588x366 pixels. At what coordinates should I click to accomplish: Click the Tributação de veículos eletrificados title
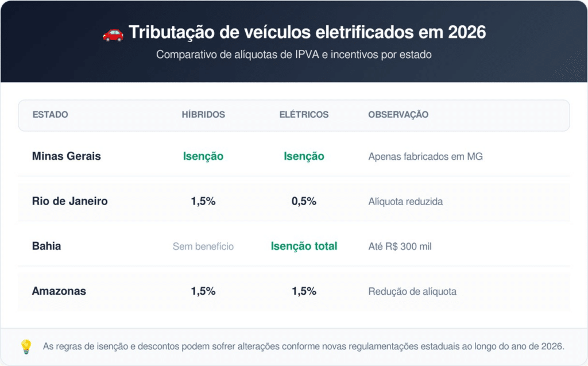[308, 32]
